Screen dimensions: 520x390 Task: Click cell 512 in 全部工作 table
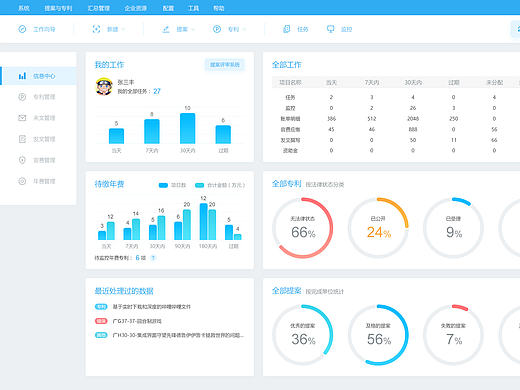[x=372, y=119]
